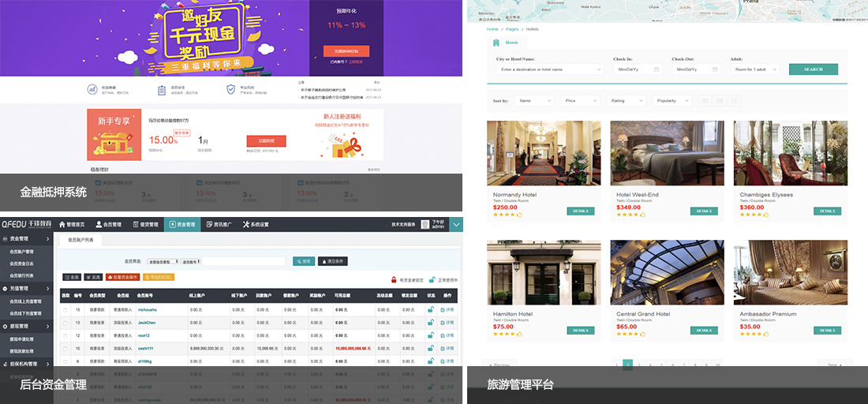This screenshot has width=868, height=404.
Task: Click the unlock status icon in root12 row
Action: pyautogui.click(x=430, y=335)
